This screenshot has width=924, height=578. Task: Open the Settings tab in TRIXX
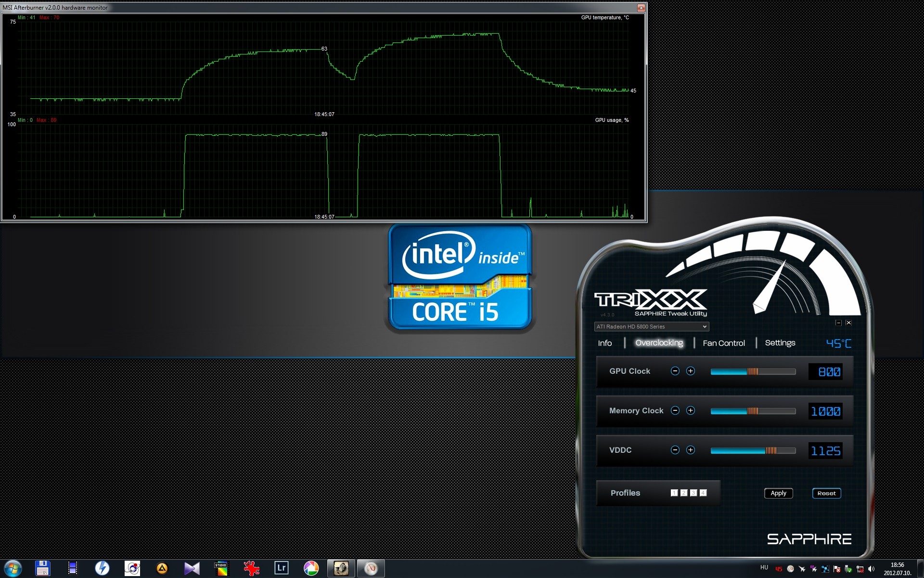(x=780, y=343)
